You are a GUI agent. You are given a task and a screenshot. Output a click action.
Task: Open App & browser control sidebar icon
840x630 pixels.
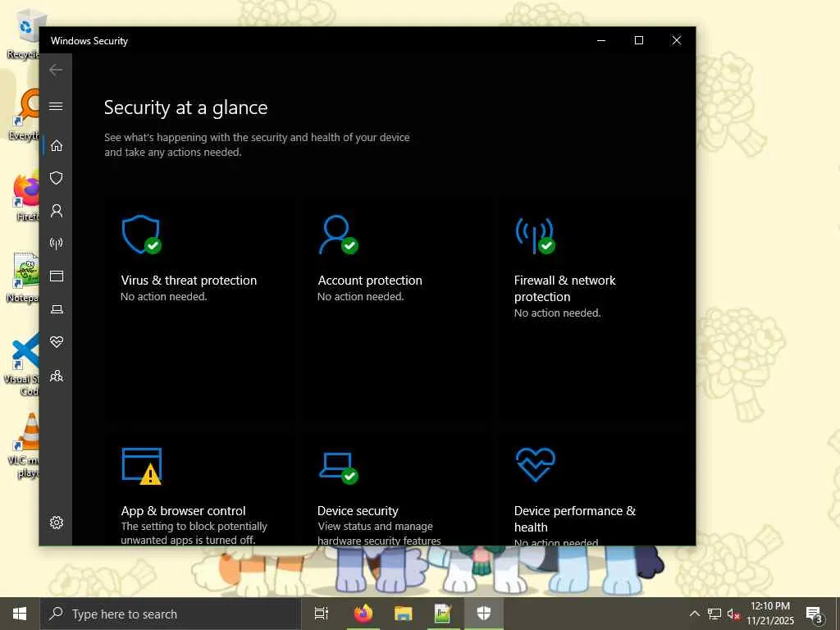57,276
